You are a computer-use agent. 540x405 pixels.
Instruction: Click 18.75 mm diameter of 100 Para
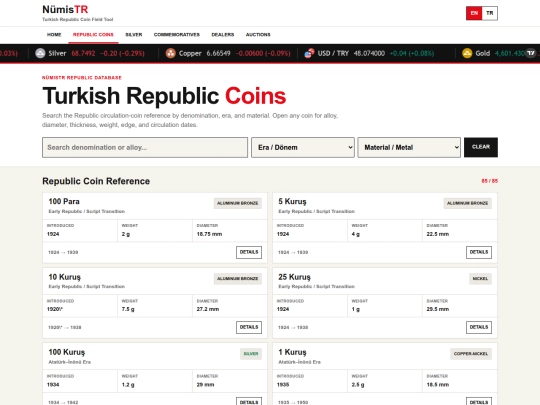click(x=209, y=234)
